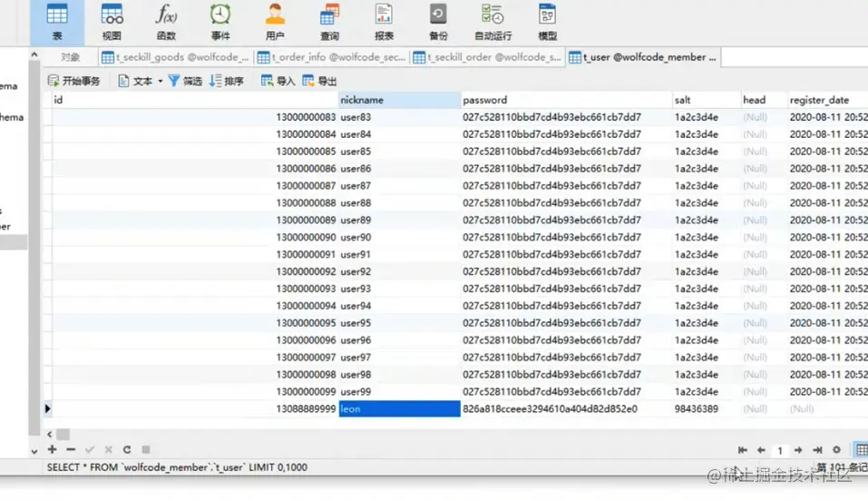Screen dimensions: 868x500
Task: Go to the previous page of records
Action: pos(761,449)
